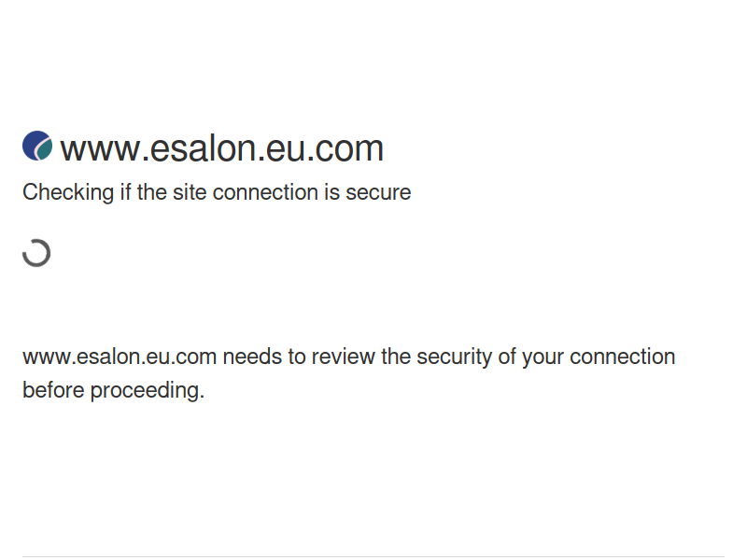747x560 pixels.
Task: Click the word "if" in the subtitle
Action: 123,193
